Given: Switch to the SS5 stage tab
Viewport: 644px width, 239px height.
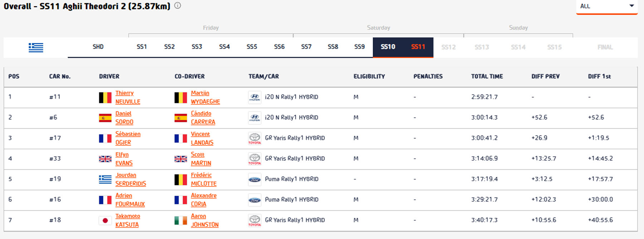Looking at the screenshot, I should [252, 47].
